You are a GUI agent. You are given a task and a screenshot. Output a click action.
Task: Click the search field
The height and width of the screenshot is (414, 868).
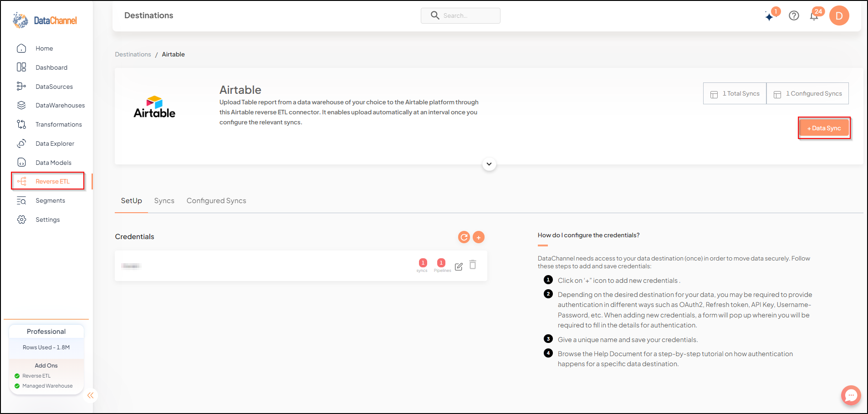460,15
